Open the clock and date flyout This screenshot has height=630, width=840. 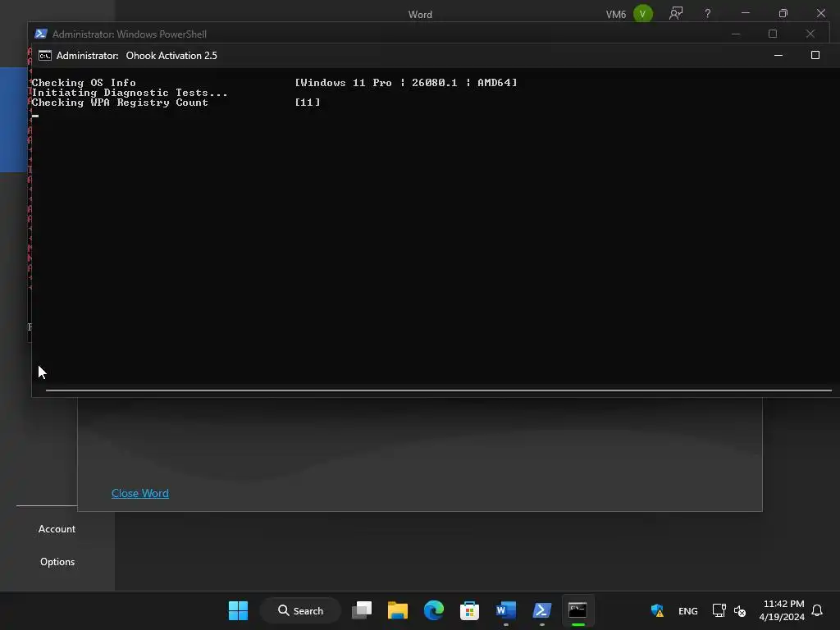[x=782, y=610]
